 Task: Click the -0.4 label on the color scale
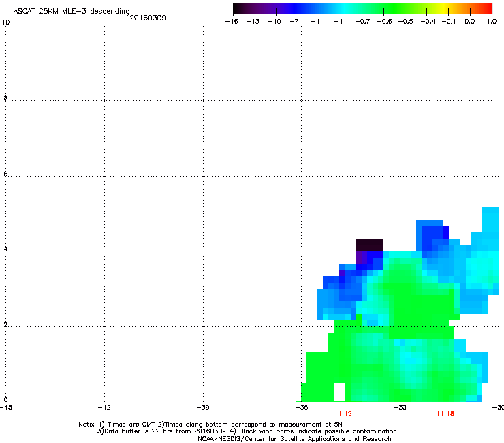coord(428,22)
